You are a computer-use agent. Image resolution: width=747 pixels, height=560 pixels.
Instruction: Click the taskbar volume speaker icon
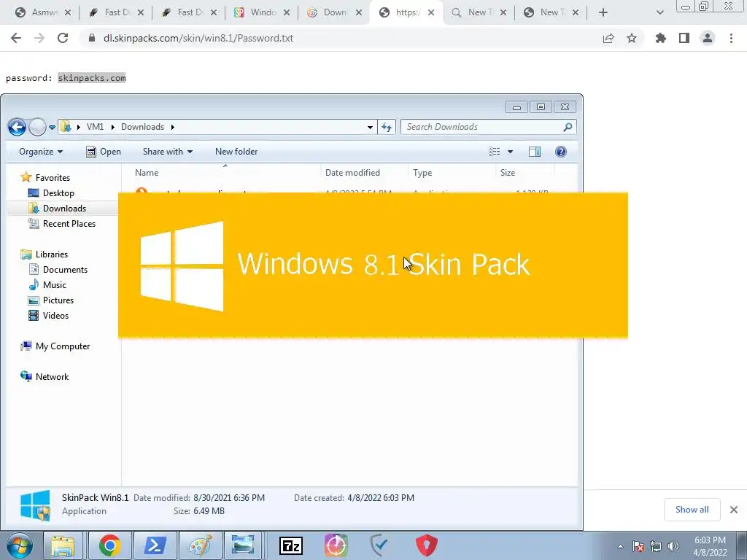(x=673, y=546)
